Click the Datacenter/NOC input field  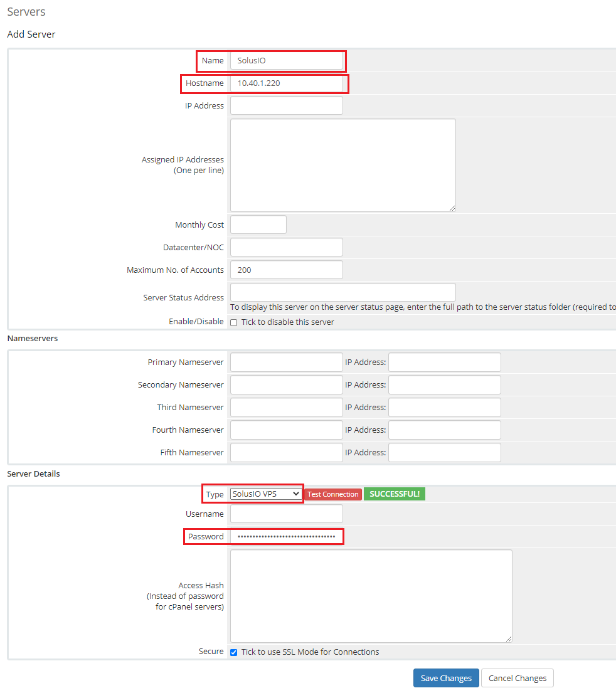tap(286, 247)
